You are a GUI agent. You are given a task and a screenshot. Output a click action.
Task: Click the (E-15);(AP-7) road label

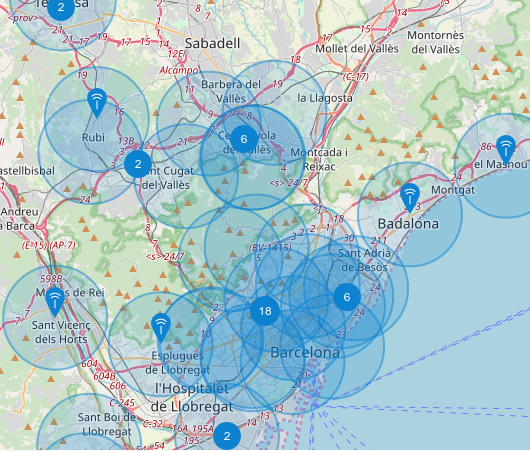click(49, 245)
